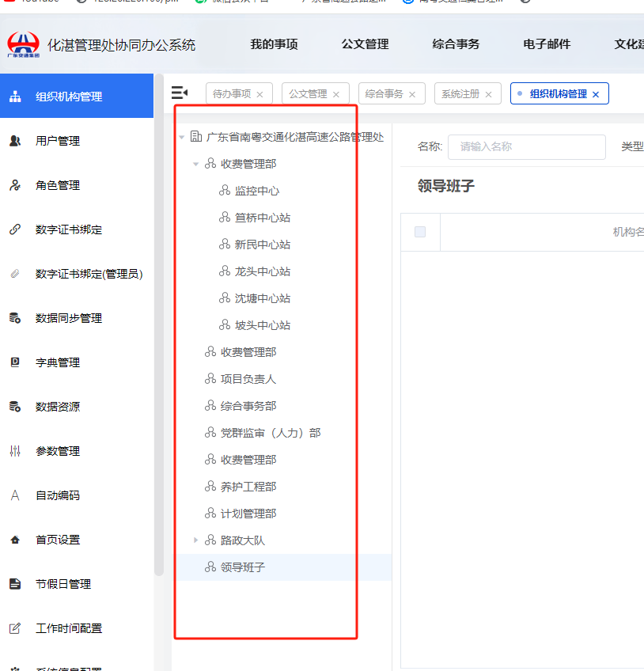
Task: Click the 广东交通集团 logo
Action: click(x=24, y=44)
